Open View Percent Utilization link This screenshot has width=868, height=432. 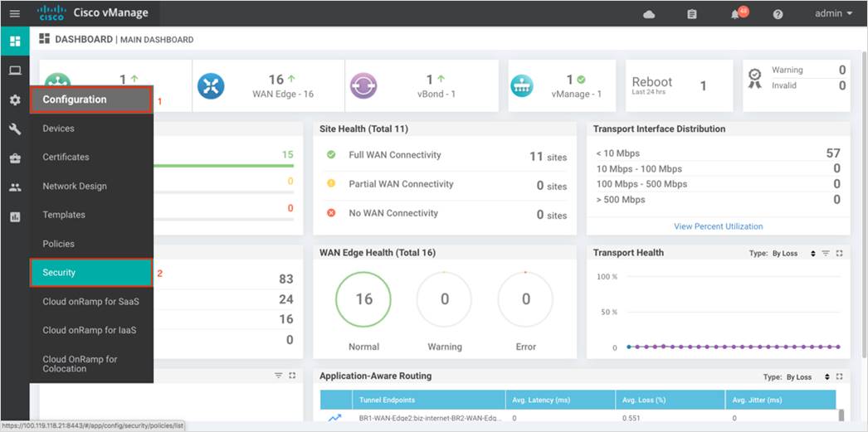point(718,226)
